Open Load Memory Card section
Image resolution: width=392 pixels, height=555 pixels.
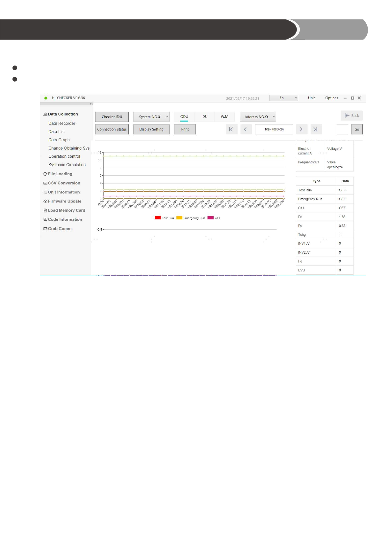click(x=67, y=210)
